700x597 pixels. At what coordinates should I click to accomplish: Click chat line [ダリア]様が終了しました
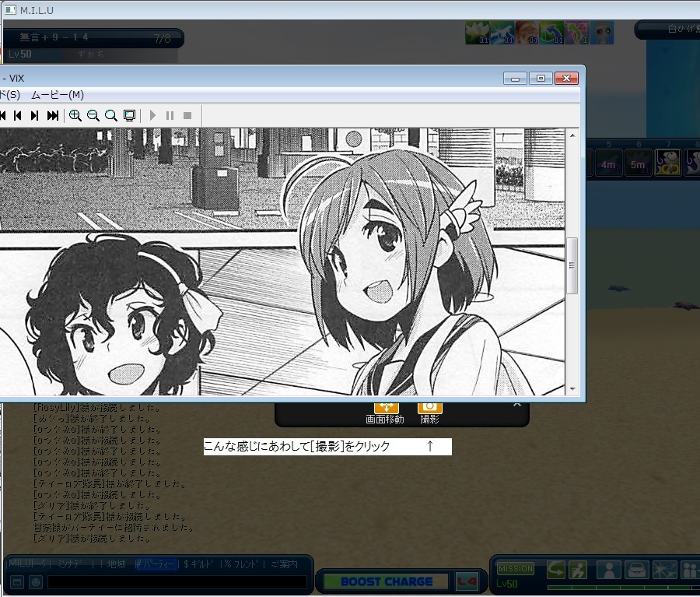click(93, 505)
